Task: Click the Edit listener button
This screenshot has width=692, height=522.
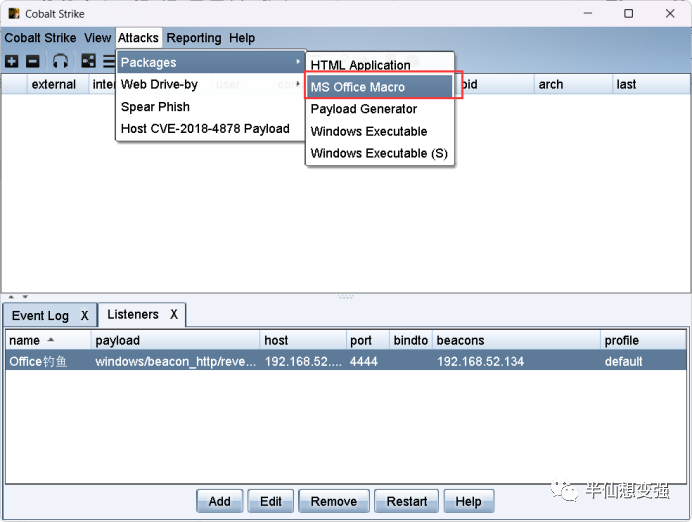Action: (271, 501)
